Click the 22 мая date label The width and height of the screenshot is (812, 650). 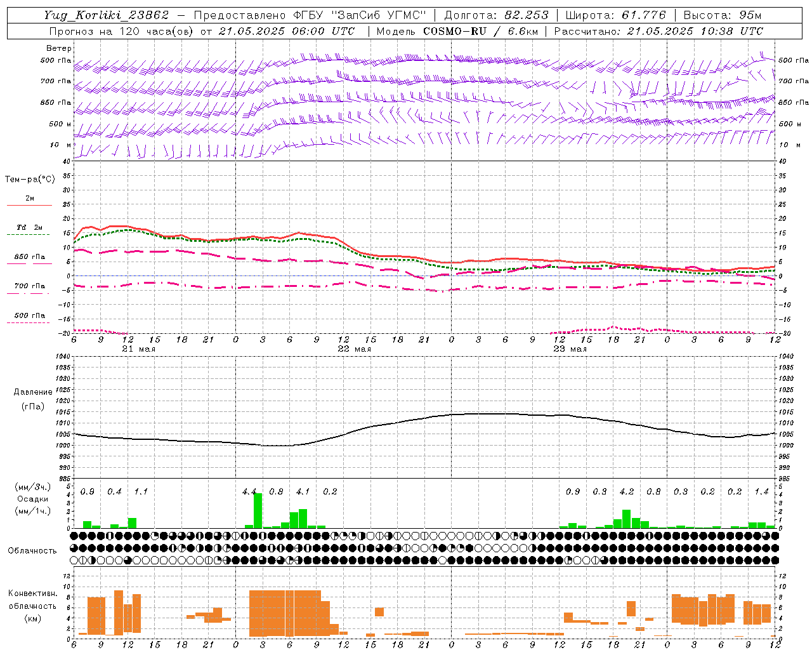click(x=354, y=349)
